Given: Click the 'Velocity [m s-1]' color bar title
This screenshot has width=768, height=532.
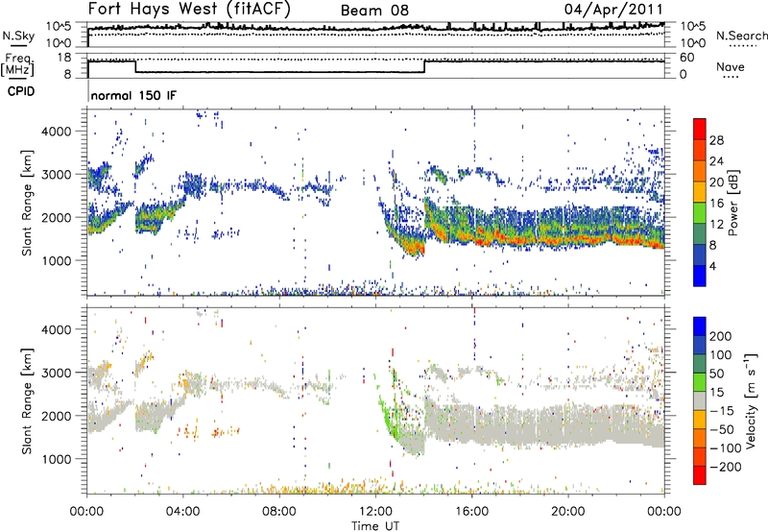Looking at the screenshot, I should click(x=750, y=400).
